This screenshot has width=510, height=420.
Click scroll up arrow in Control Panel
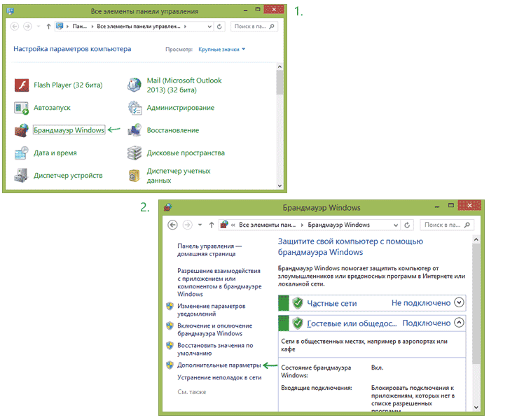pyautogui.click(x=280, y=66)
